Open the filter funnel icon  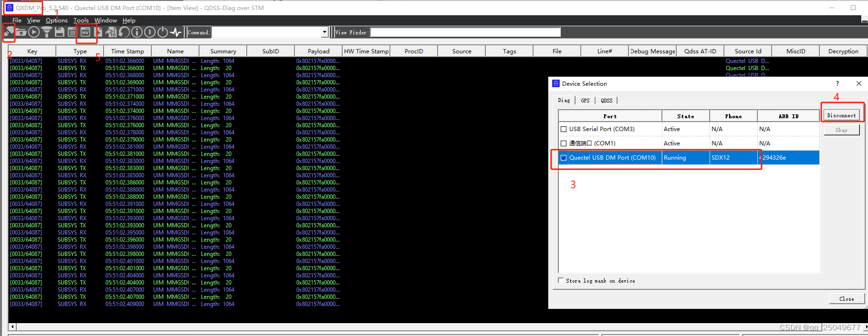47,32
